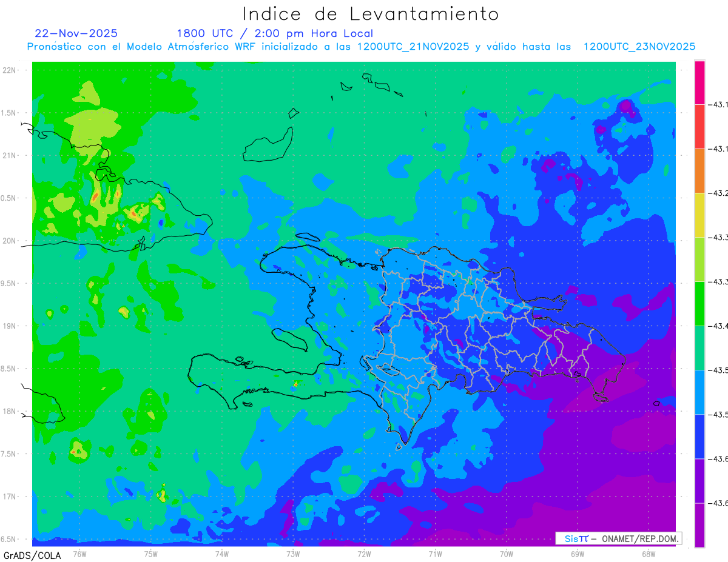Image resolution: width=728 pixels, height=562 pixels.
Task: Click '1800 UTC / 2:00 pm Hora Local'
Action: (x=275, y=33)
